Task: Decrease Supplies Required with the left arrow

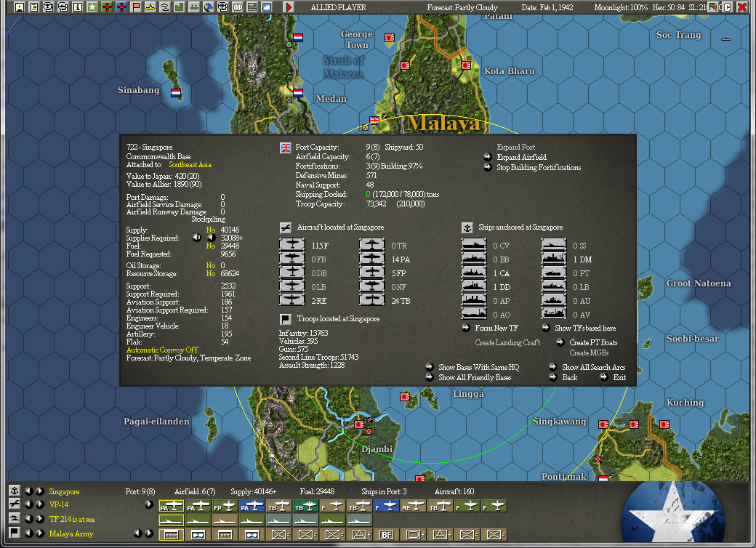Action: 212,238
